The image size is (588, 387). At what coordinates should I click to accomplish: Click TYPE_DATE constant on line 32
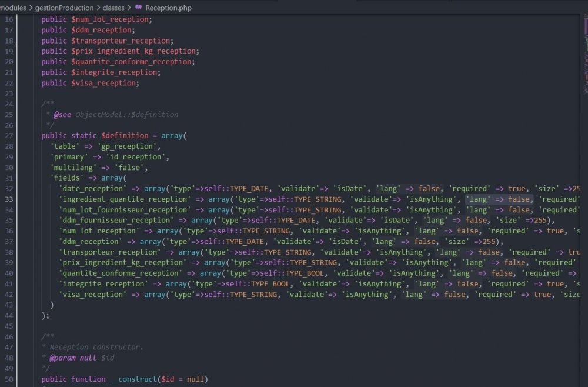point(249,189)
